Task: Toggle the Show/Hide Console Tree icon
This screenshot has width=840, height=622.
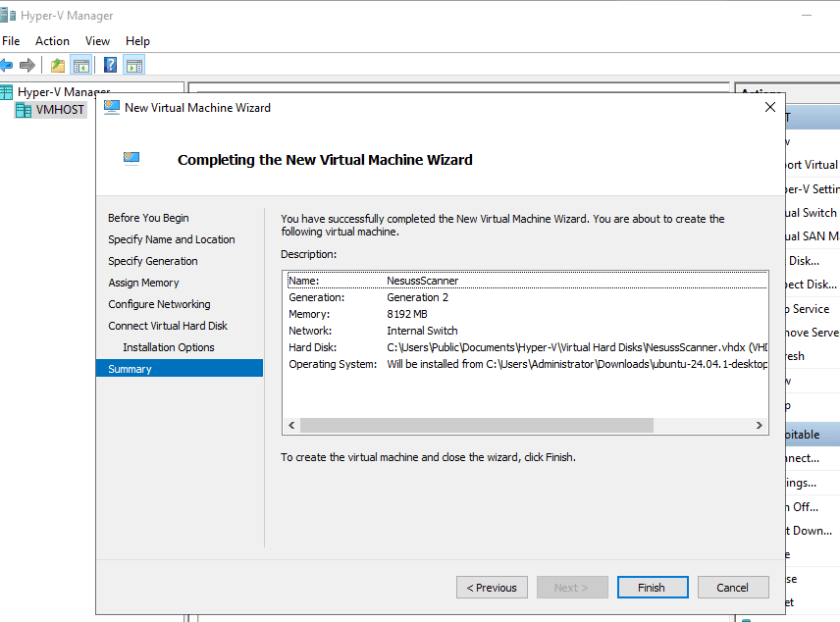Action: point(80,66)
